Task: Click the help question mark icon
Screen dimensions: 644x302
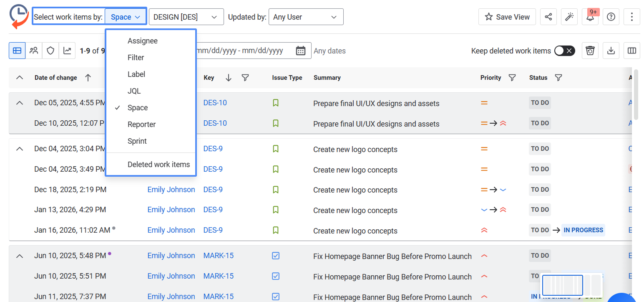Action: (611, 17)
